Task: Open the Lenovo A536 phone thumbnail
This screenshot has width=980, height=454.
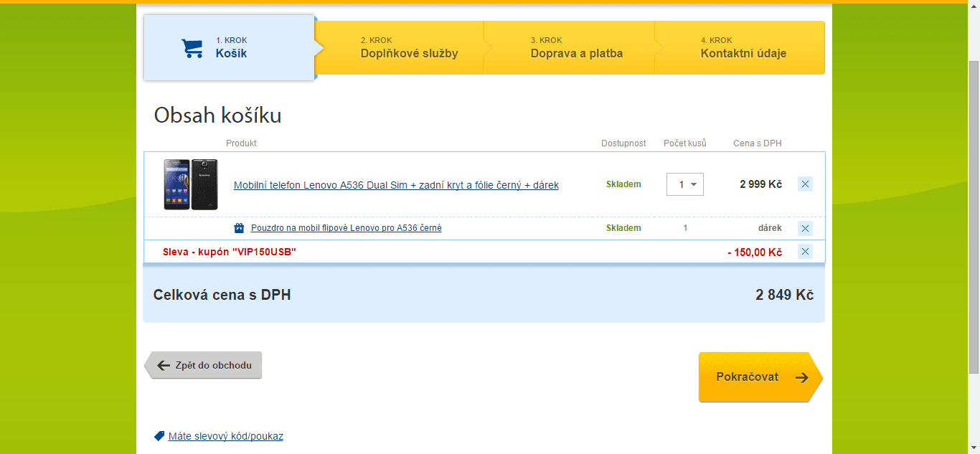Action: [191, 184]
